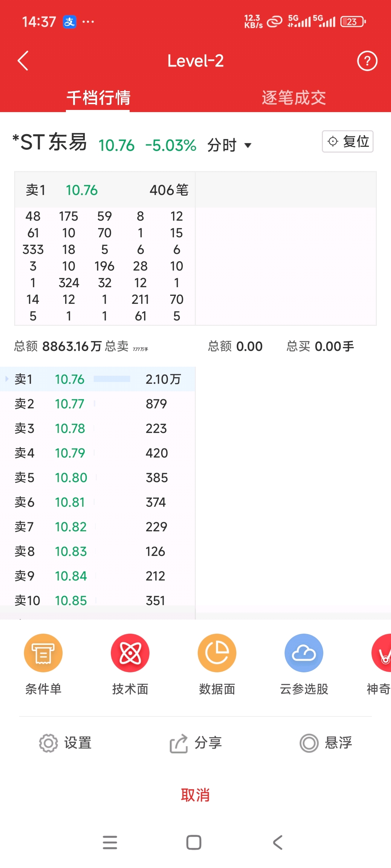Screen dimensions: 391x868
Task: Select the 卖5 10.80 order row
Action: (x=98, y=477)
